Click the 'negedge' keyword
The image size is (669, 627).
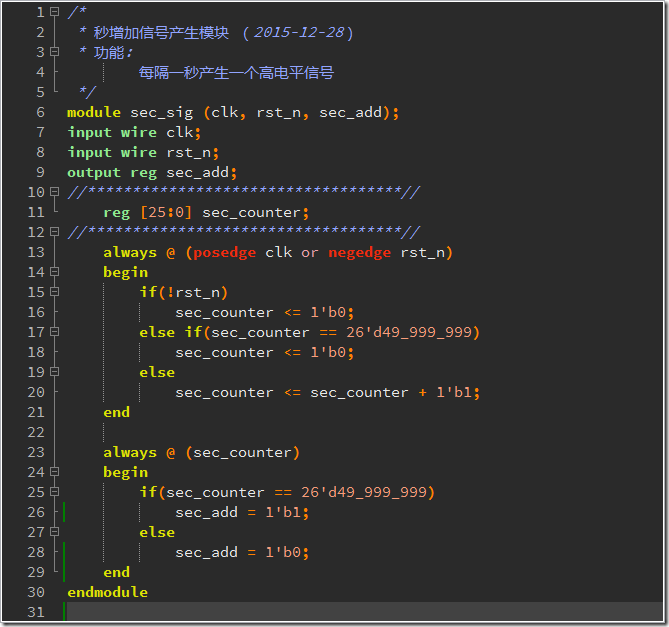360,253
